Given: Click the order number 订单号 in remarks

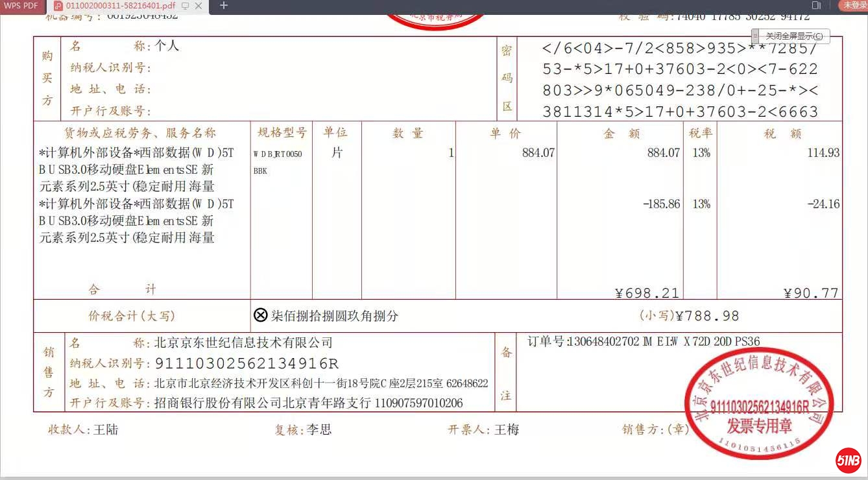Looking at the screenshot, I should (x=644, y=341).
